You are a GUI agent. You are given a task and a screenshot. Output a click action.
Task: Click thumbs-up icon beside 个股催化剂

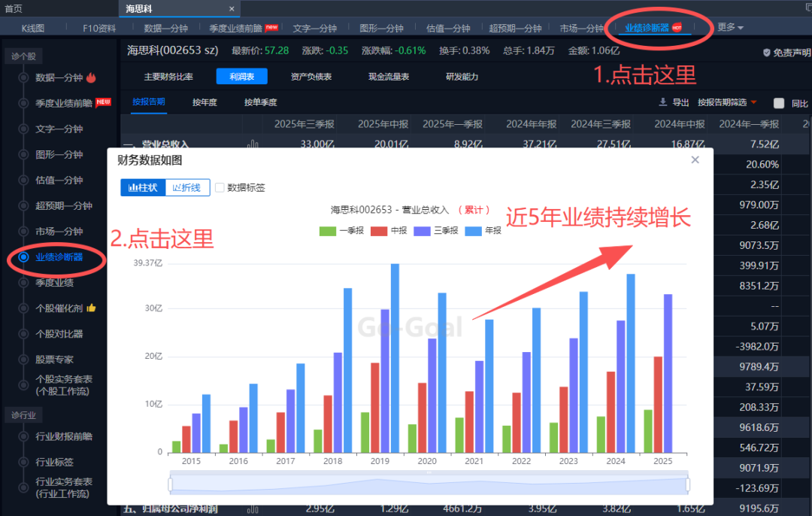pyautogui.click(x=91, y=308)
